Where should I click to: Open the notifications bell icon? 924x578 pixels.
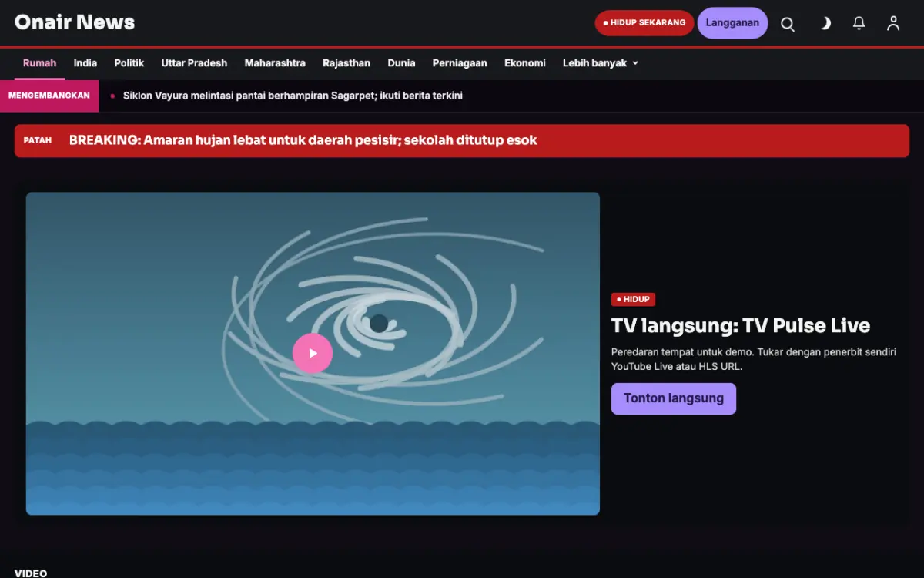click(x=859, y=23)
